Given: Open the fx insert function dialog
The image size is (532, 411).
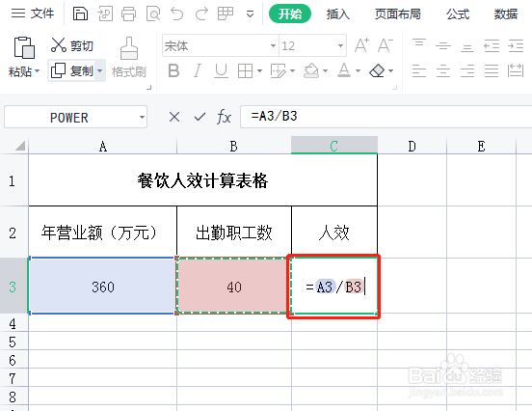Looking at the screenshot, I should pos(224,117).
